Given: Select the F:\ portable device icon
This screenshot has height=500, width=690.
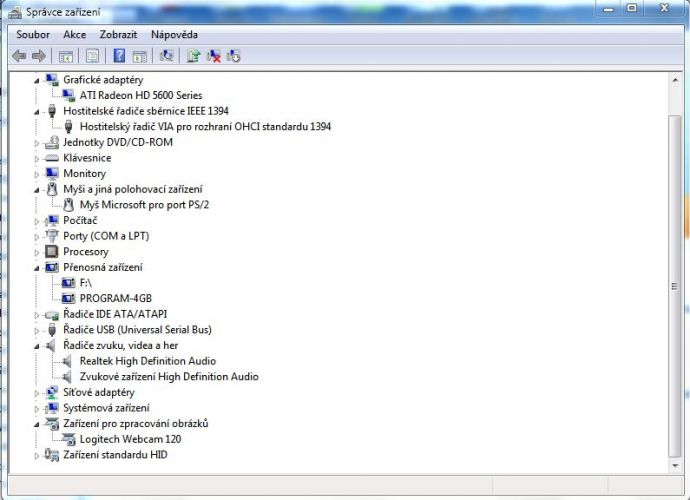Looking at the screenshot, I should [69, 283].
